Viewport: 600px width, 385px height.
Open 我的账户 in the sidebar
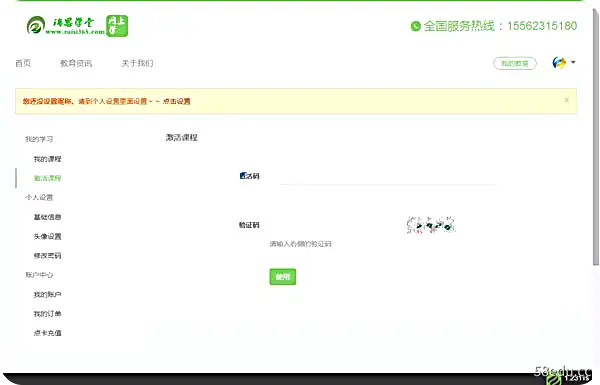tap(47, 294)
